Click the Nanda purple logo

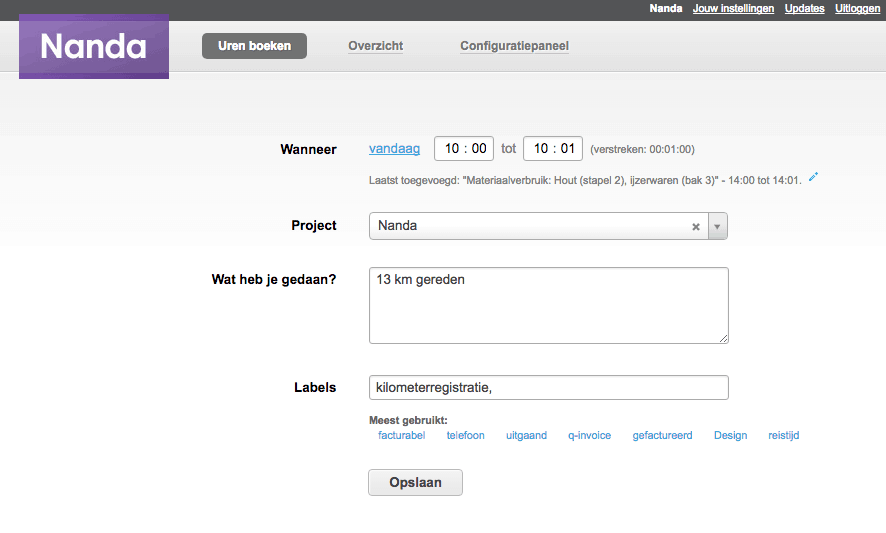94,46
